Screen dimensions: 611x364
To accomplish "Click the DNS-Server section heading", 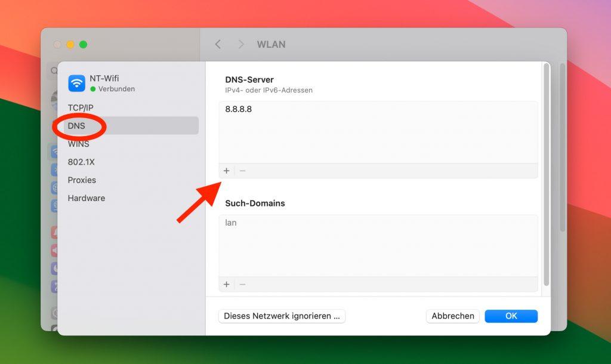I will pyautogui.click(x=249, y=79).
